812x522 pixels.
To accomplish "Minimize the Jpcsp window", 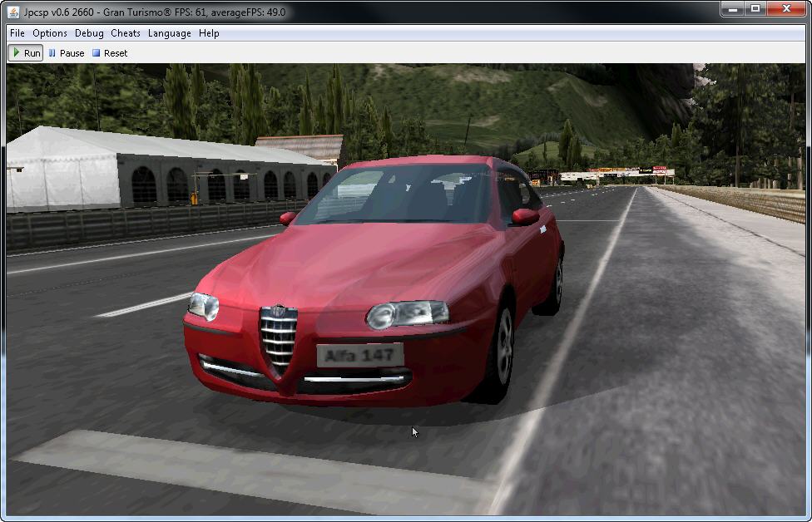I will coord(731,9).
